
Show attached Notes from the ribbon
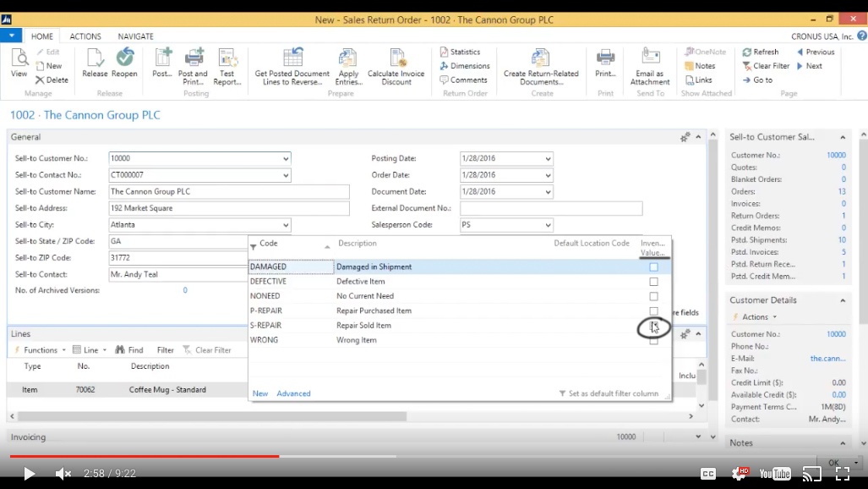[701, 65]
